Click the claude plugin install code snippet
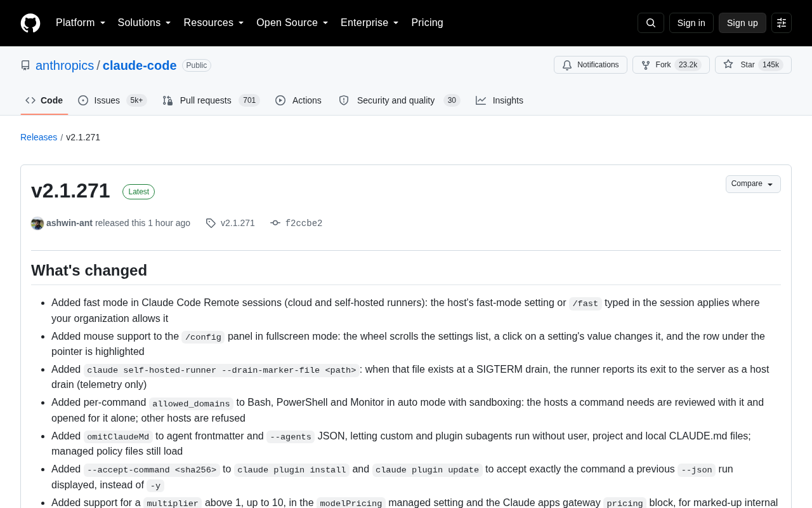Screen dimensions: 812x508 [292, 470]
